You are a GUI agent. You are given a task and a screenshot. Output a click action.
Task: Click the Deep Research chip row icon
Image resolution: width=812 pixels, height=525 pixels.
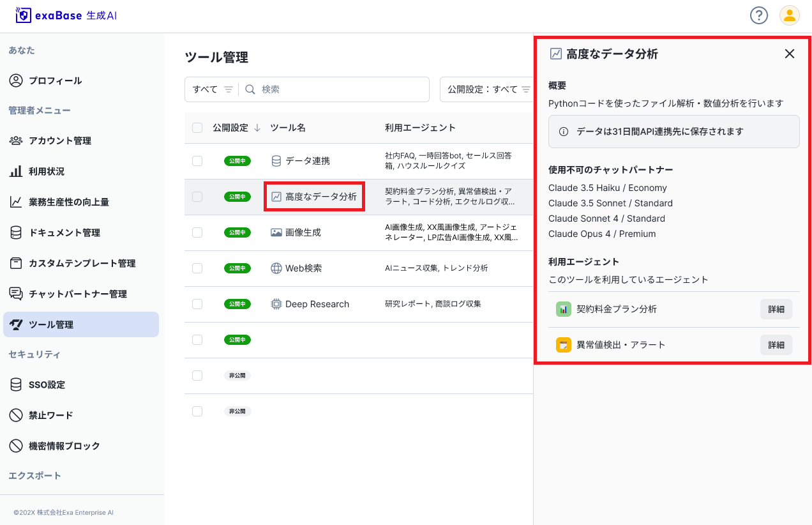coord(276,304)
